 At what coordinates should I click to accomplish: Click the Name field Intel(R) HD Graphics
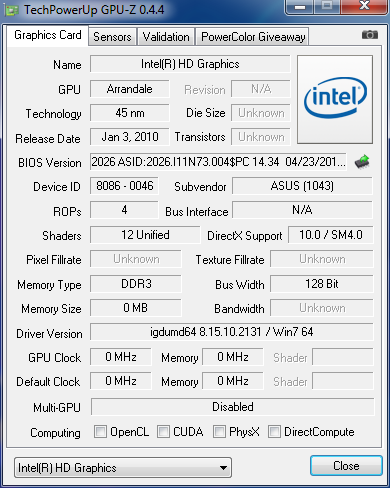(x=190, y=64)
